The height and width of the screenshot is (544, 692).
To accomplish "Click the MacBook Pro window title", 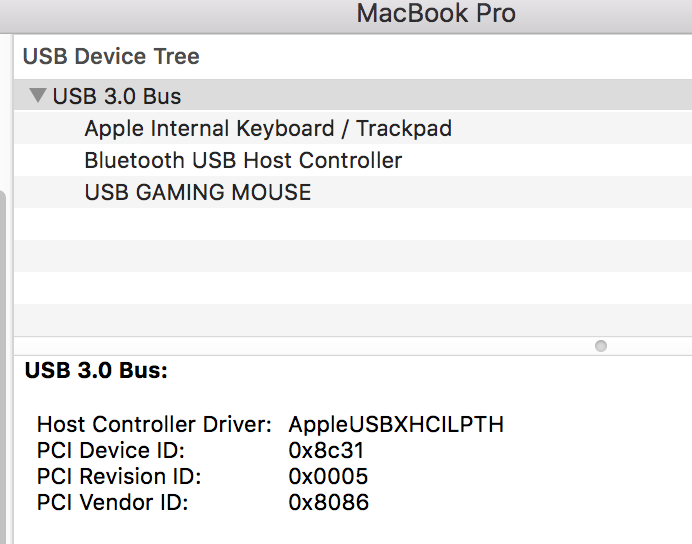I will tap(436, 13).
